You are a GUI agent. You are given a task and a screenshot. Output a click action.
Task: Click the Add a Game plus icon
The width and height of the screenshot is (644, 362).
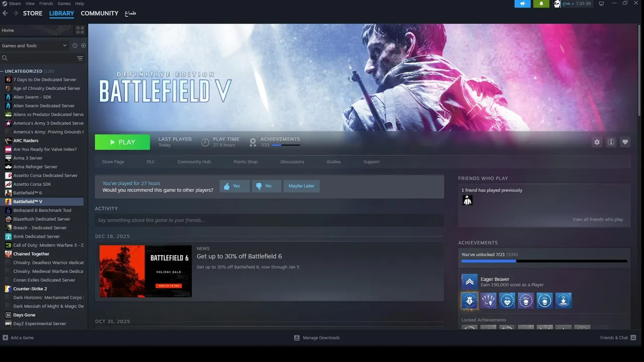pos(5,337)
